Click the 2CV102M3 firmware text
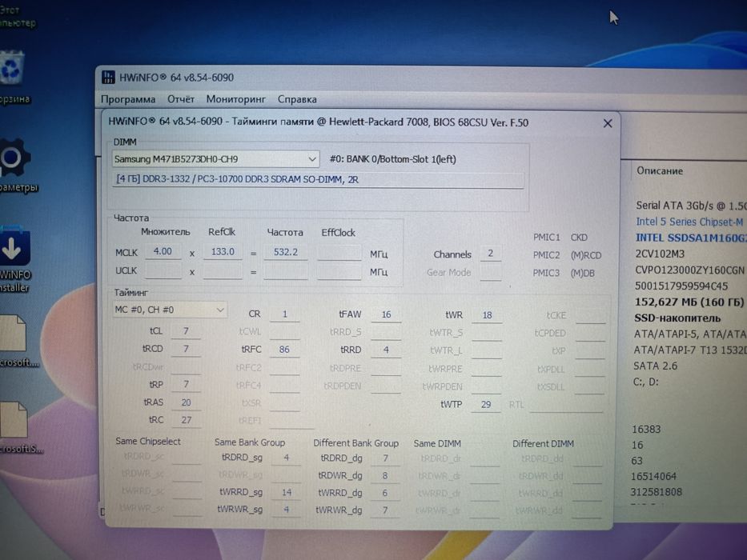This screenshot has width=747, height=560. click(660, 254)
